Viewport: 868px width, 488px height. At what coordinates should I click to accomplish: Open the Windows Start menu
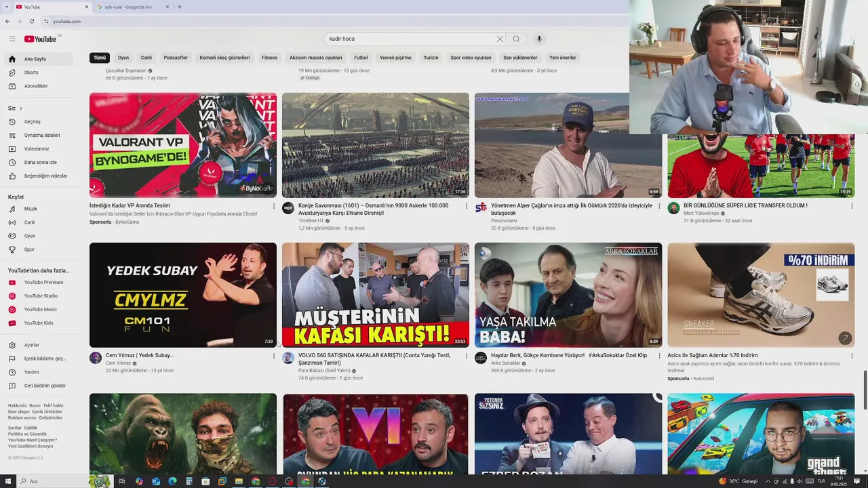point(7,481)
